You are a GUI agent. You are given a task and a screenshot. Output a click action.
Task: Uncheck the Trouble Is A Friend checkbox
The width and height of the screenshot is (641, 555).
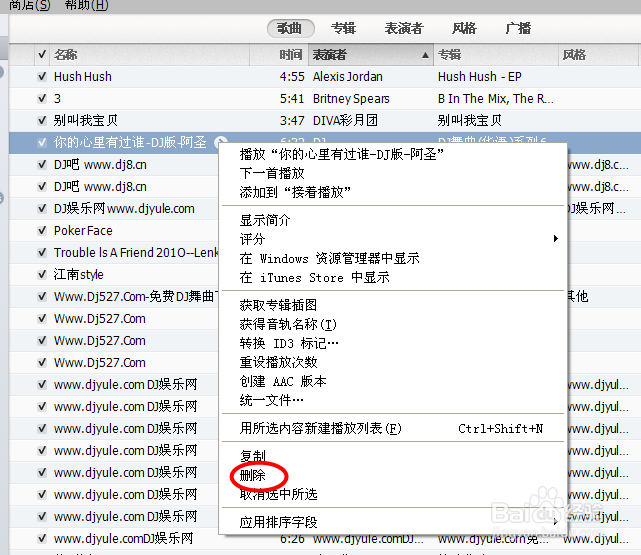42,253
